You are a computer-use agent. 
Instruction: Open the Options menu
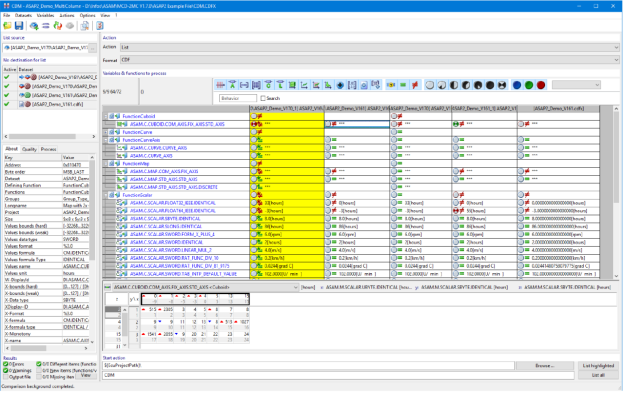click(x=87, y=16)
